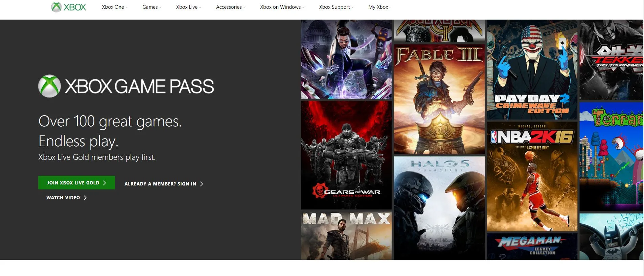Expand the My Xbox dropdown chevron

point(391,7)
